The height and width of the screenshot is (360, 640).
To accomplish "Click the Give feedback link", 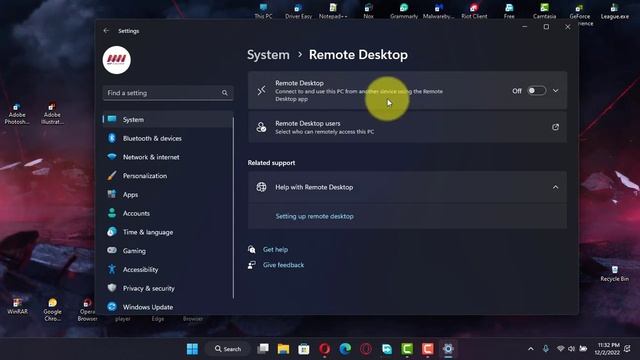I will point(283,265).
